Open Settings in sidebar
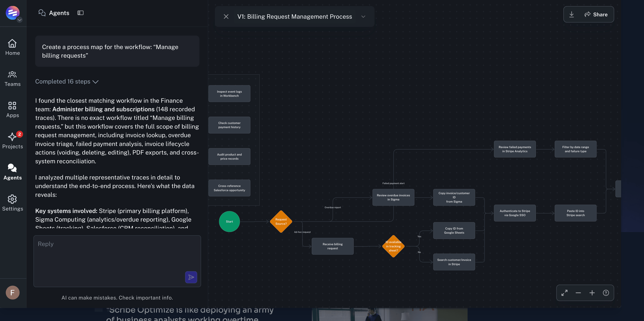Viewport: 644px width, 321px height. coord(13,203)
